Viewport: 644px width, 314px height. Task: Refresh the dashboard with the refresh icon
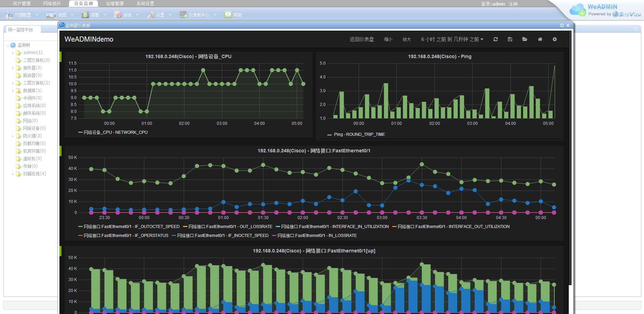[495, 39]
